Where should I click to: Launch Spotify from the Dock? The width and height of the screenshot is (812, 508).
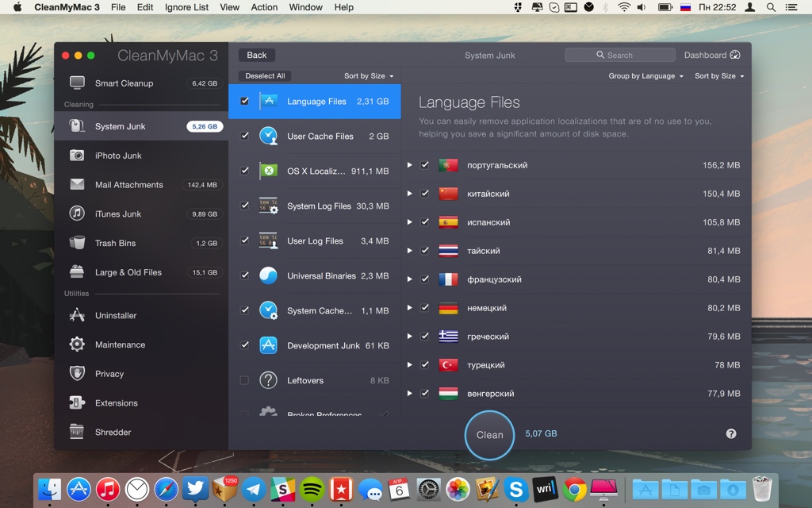coord(312,489)
